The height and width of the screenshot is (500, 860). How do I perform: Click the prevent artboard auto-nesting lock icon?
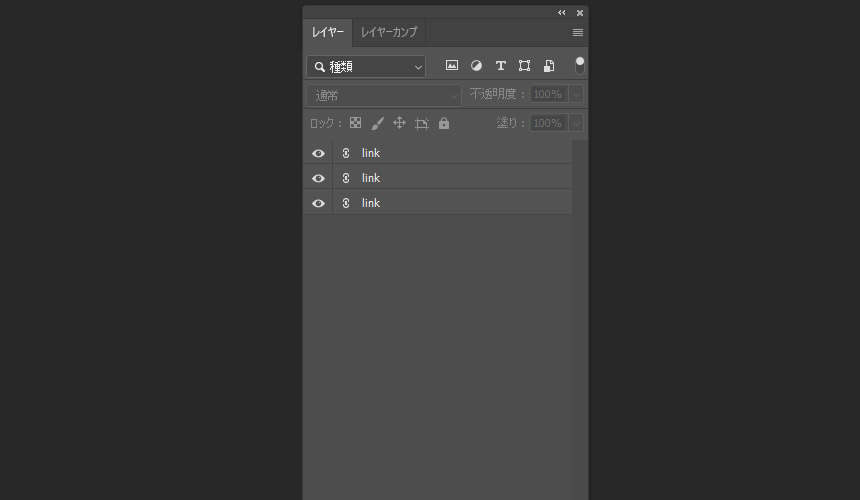(x=422, y=123)
